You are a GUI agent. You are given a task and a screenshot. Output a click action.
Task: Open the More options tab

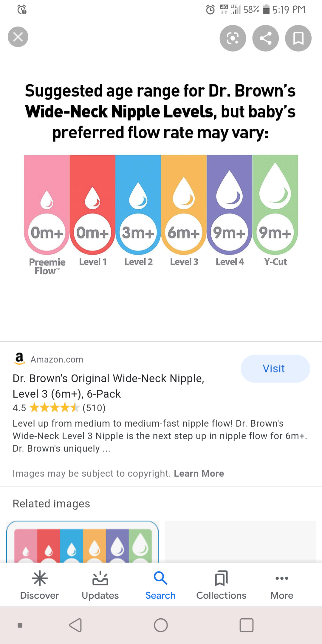click(282, 585)
